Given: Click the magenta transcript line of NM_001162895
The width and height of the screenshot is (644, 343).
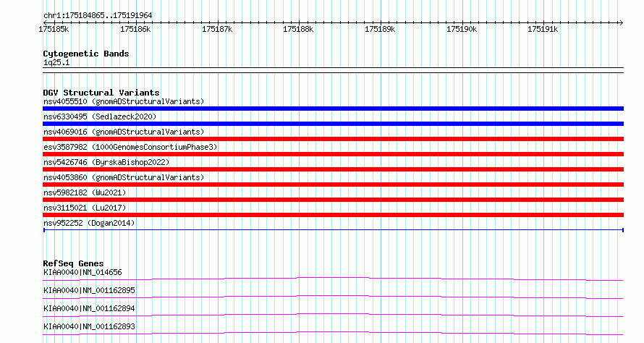Looking at the screenshot, I should pyautogui.click(x=333, y=297).
